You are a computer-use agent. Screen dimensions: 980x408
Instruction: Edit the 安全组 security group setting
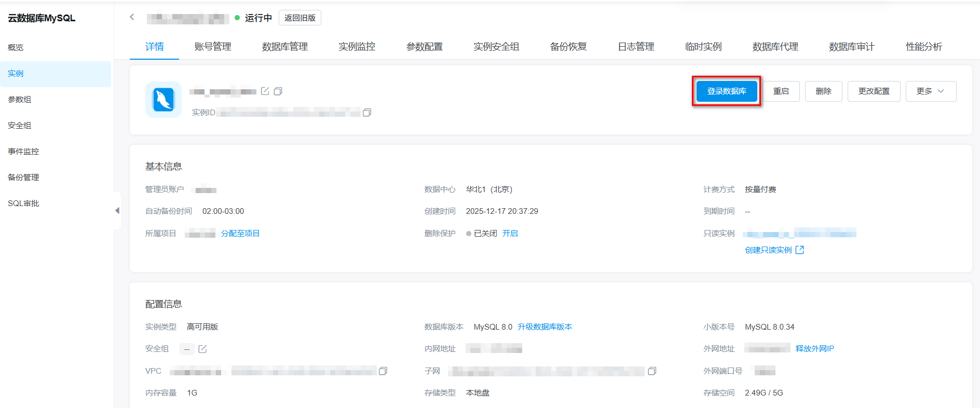202,349
